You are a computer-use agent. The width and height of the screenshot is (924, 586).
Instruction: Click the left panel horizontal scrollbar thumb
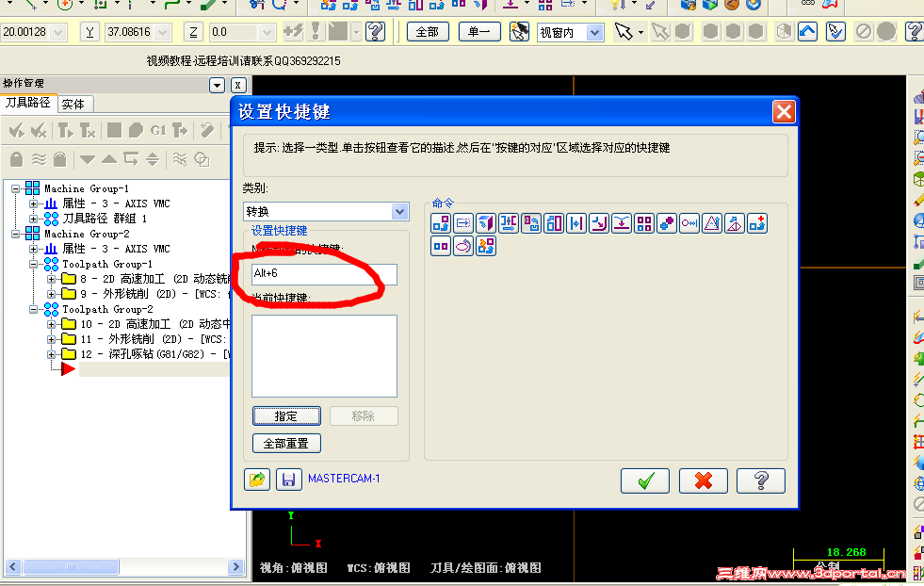click(x=71, y=566)
